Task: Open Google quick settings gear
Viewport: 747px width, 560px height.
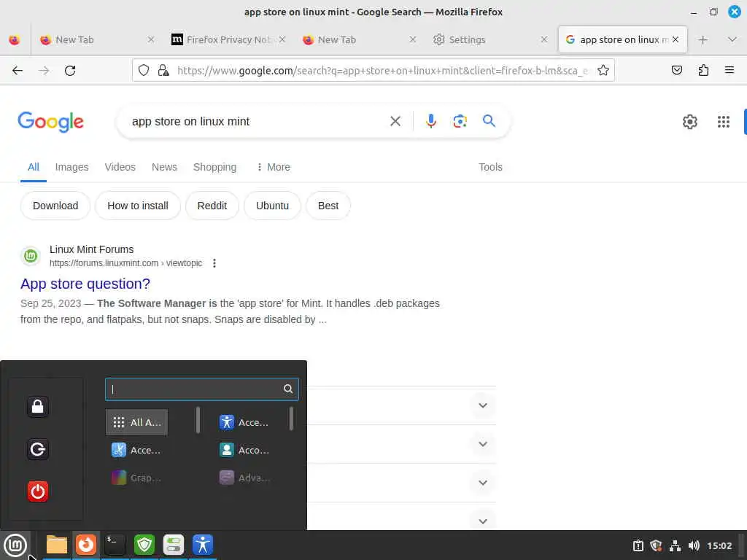Action: point(690,122)
